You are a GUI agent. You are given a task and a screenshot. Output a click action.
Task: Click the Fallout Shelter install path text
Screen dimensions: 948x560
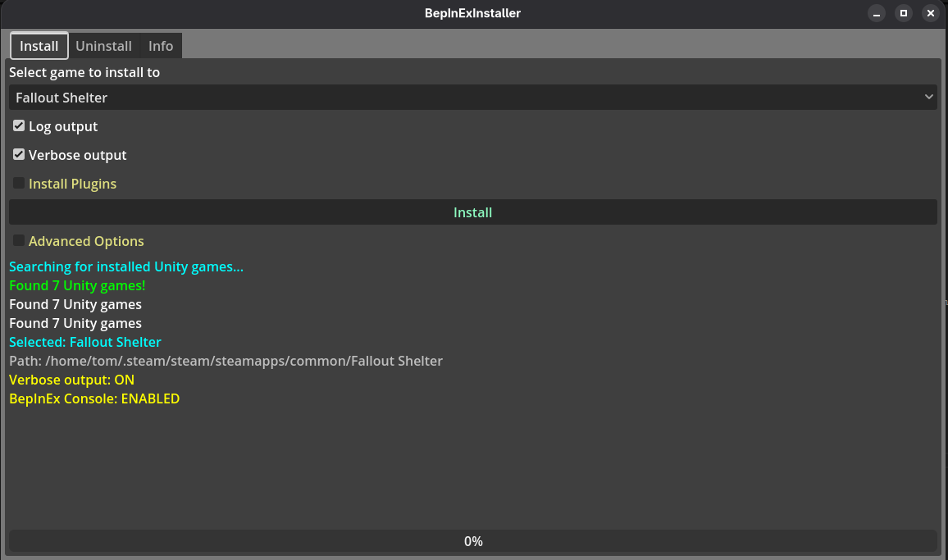(x=226, y=361)
